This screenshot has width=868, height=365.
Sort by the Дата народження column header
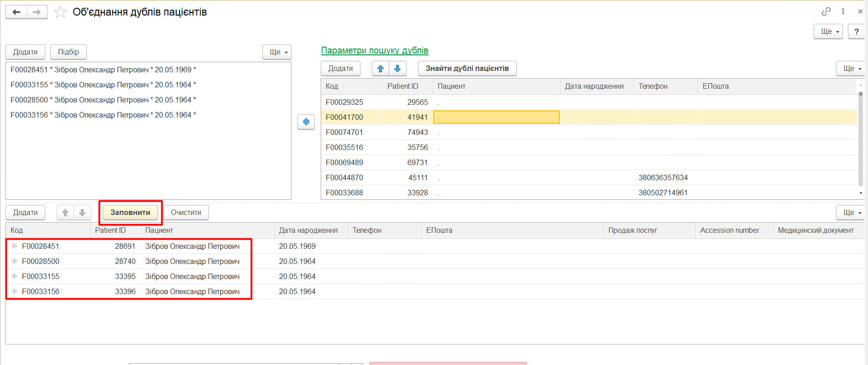coord(594,86)
